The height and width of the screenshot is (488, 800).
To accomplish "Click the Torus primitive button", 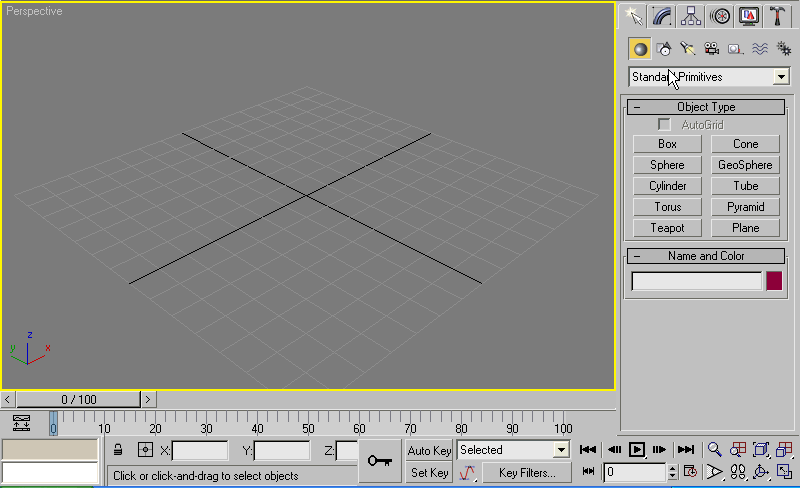I will pos(667,207).
